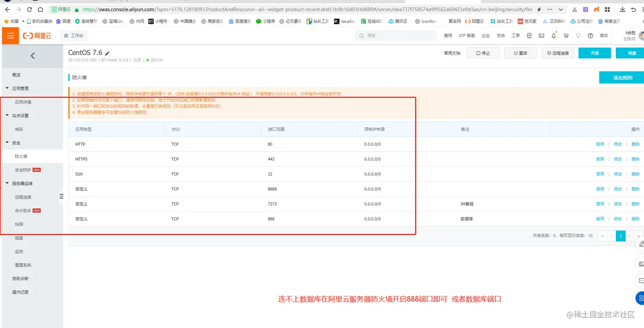Click the 远程连接 button in the header
Screen dimensions: 644x328
coord(558,53)
